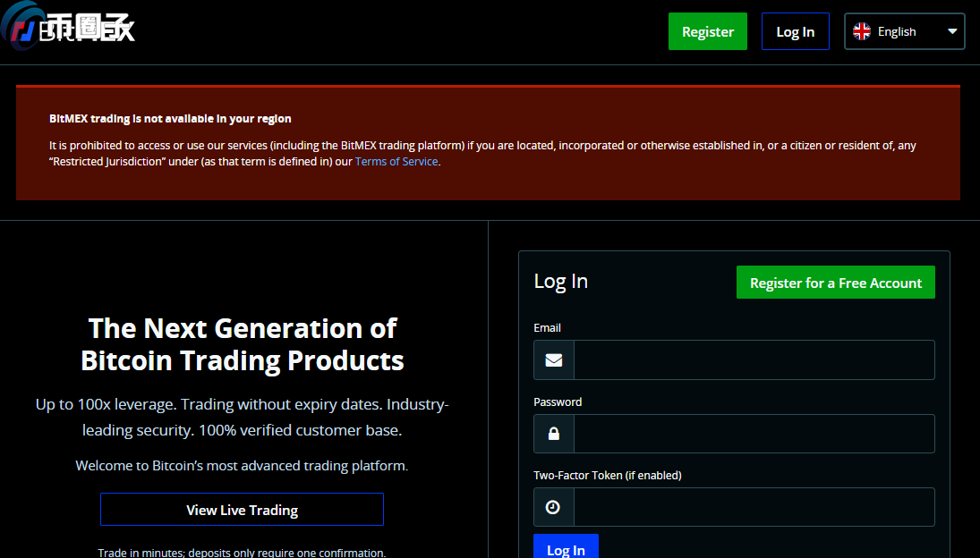Focus the Two-Factor Token input field

pos(754,507)
